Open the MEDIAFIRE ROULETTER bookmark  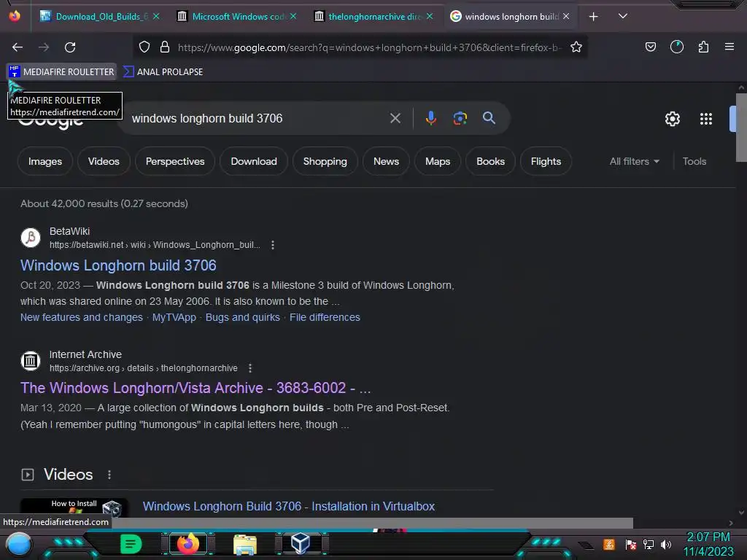(x=62, y=72)
